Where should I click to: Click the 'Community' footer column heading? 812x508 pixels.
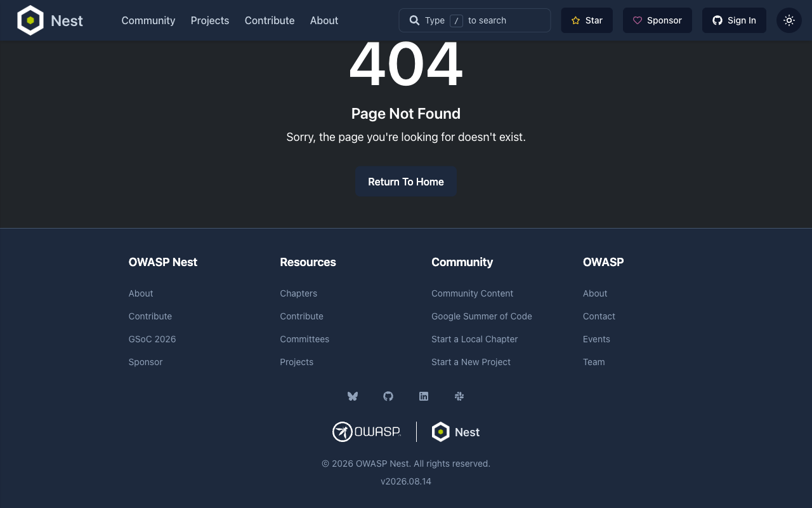tap(462, 262)
